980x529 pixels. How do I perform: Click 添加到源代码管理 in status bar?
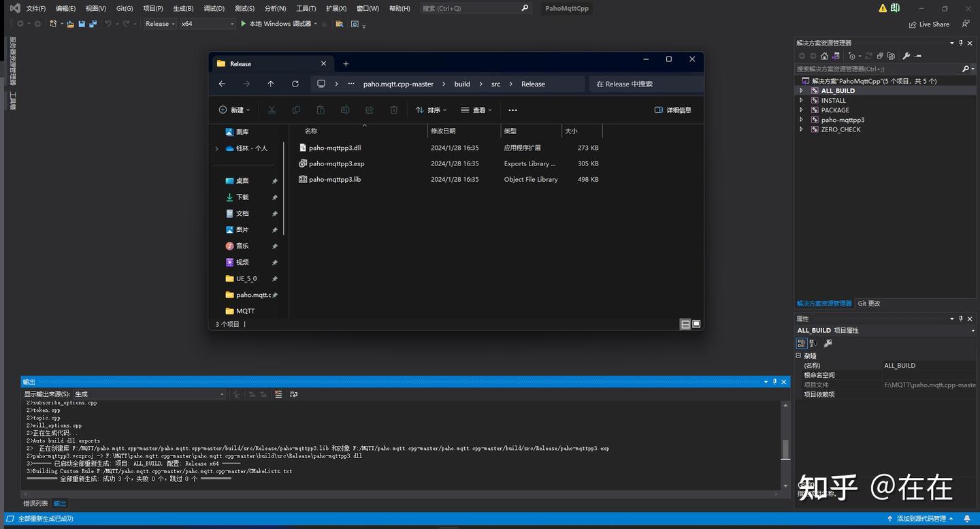tap(919, 519)
